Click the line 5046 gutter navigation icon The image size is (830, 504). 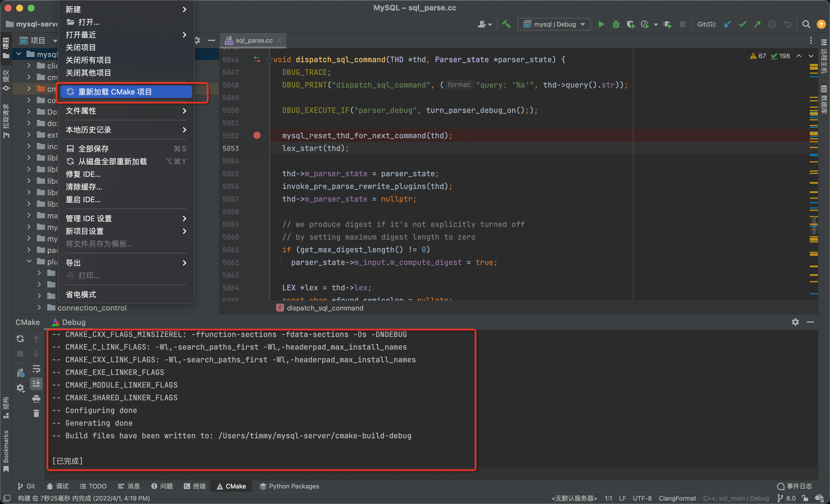click(257, 59)
